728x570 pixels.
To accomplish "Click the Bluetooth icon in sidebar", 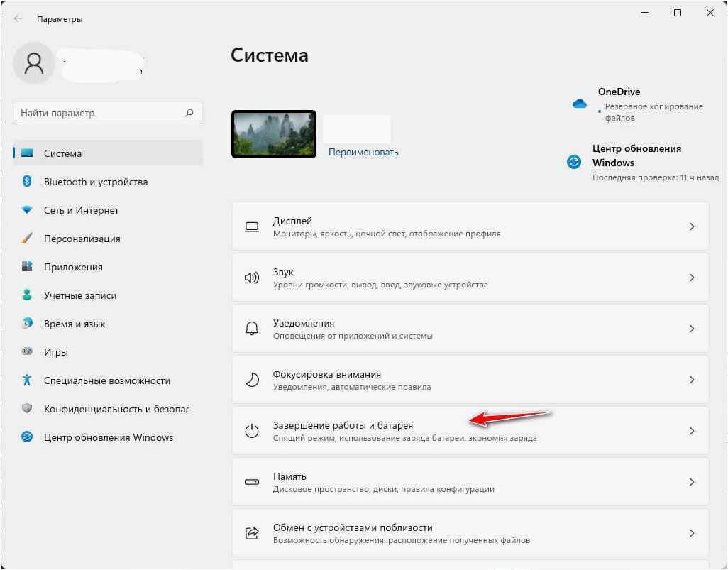I will coord(27,181).
